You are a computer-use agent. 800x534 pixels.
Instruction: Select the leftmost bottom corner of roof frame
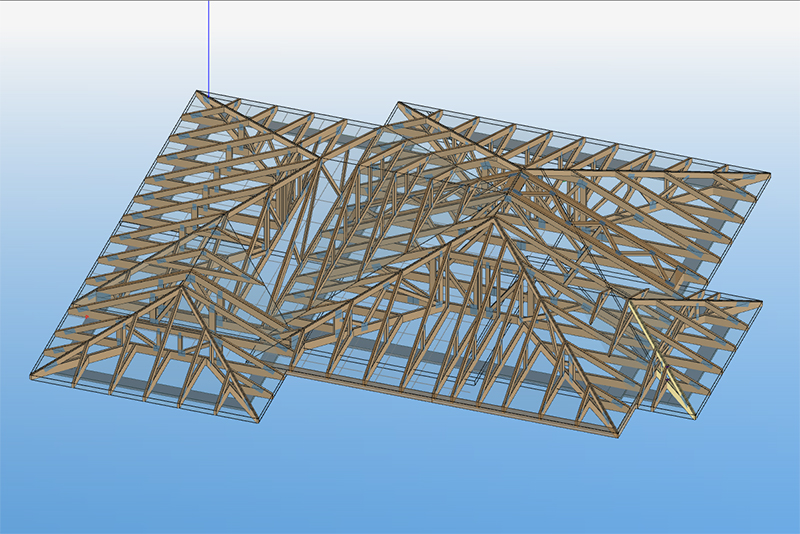pos(31,377)
